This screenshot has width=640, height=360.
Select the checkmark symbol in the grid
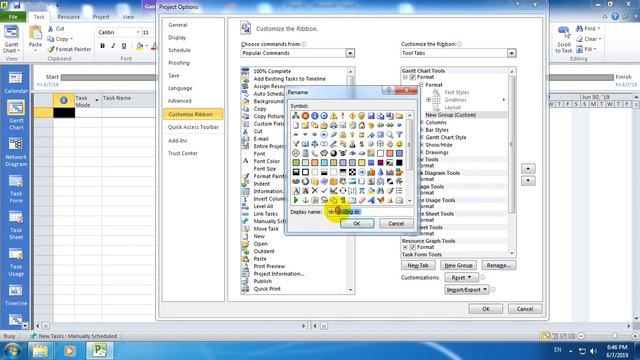pyautogui.click(x=324, y=191)
